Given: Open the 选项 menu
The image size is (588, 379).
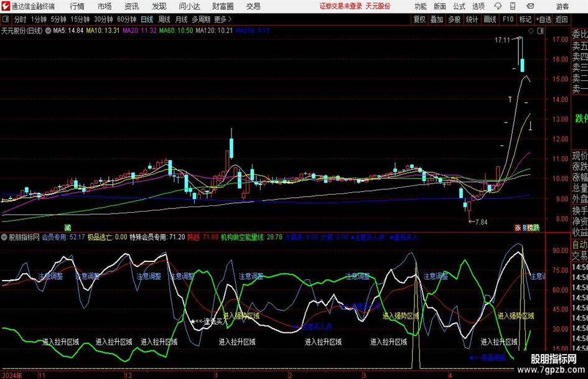Looking at the screenshot, I should point(478,6).
